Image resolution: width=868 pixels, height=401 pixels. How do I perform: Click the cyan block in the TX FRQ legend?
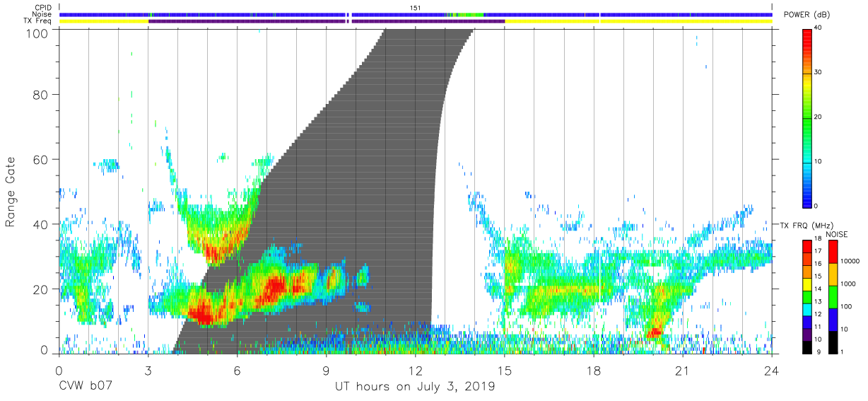[808, 309]
